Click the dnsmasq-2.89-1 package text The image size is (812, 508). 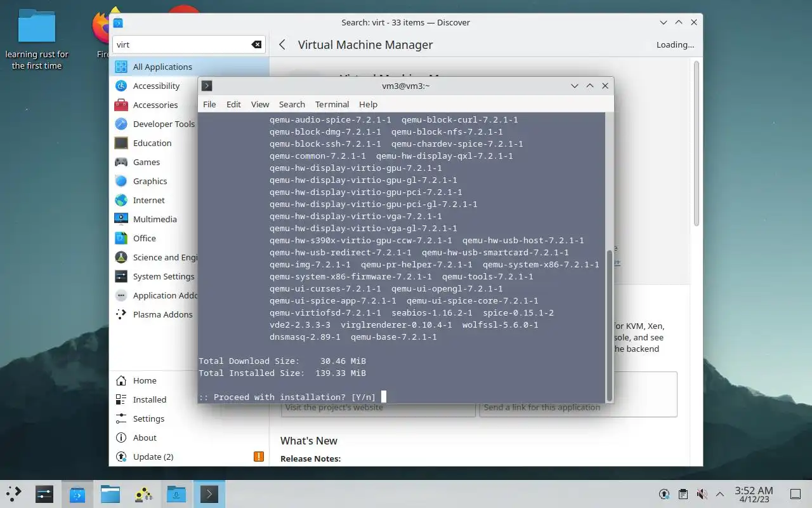pyautogui.click(x=305, y=337)
